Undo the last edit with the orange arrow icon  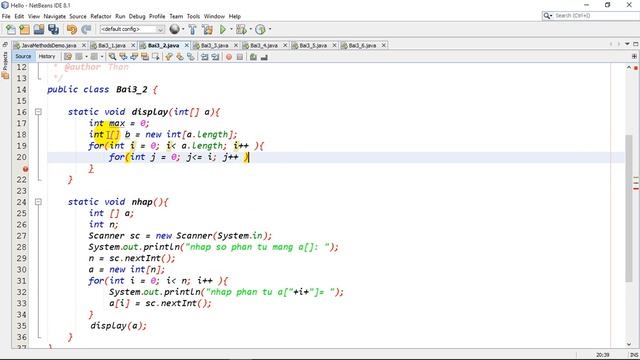pos(71,29)
